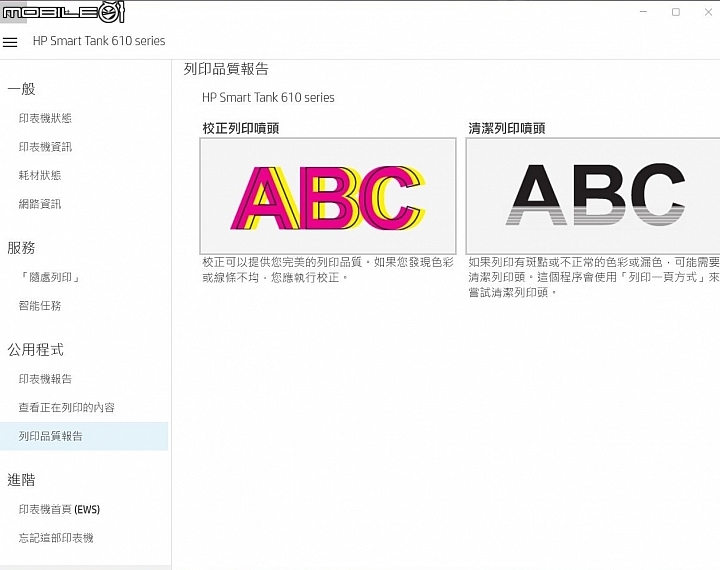Minimize the HP Smart window
720x570 pixels.
[x=643, y=12]
